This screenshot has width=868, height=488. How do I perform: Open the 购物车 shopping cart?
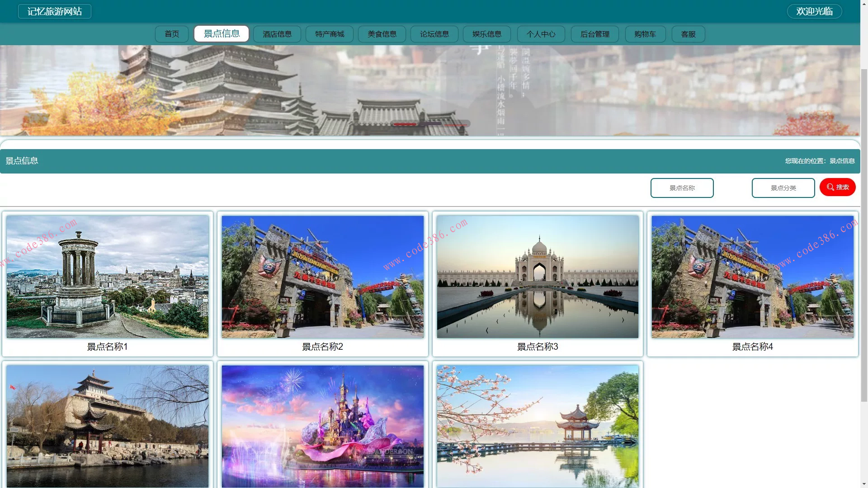tap(645, 34)
